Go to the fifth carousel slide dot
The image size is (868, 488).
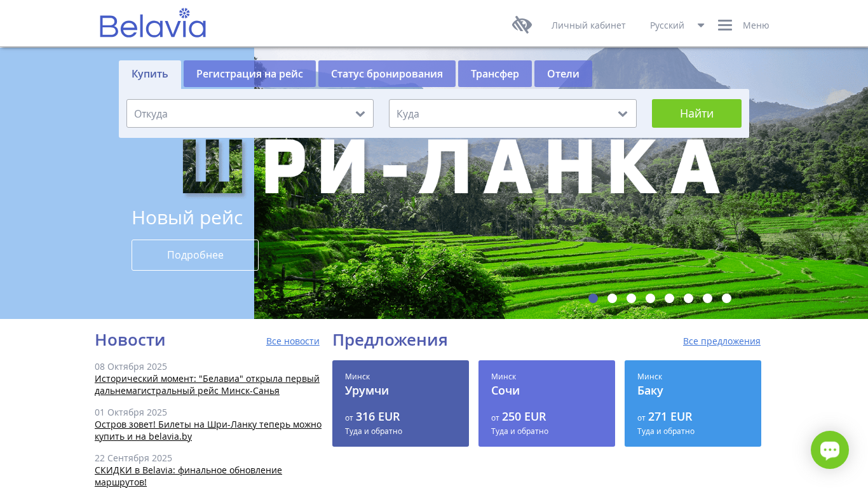pos(669,298)
